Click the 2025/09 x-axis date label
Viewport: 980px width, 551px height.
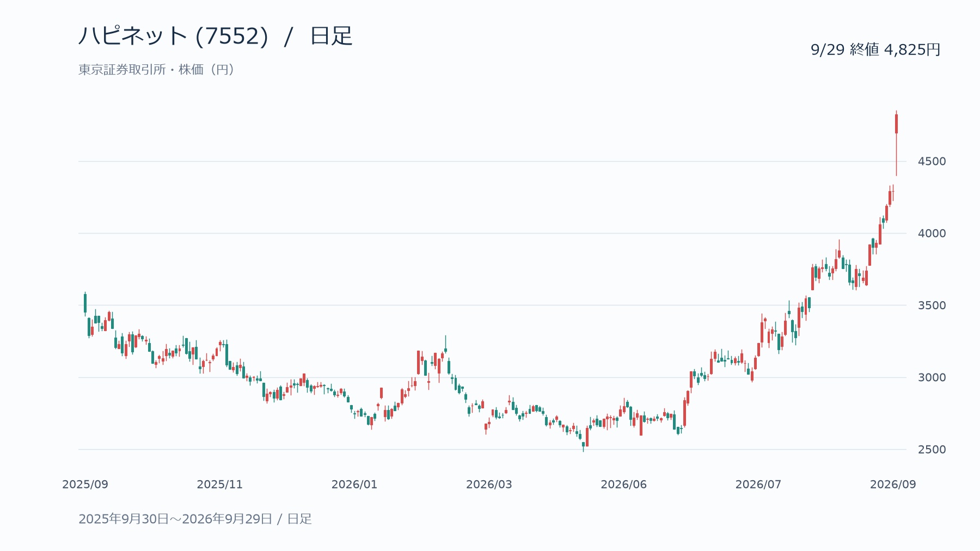85,485
